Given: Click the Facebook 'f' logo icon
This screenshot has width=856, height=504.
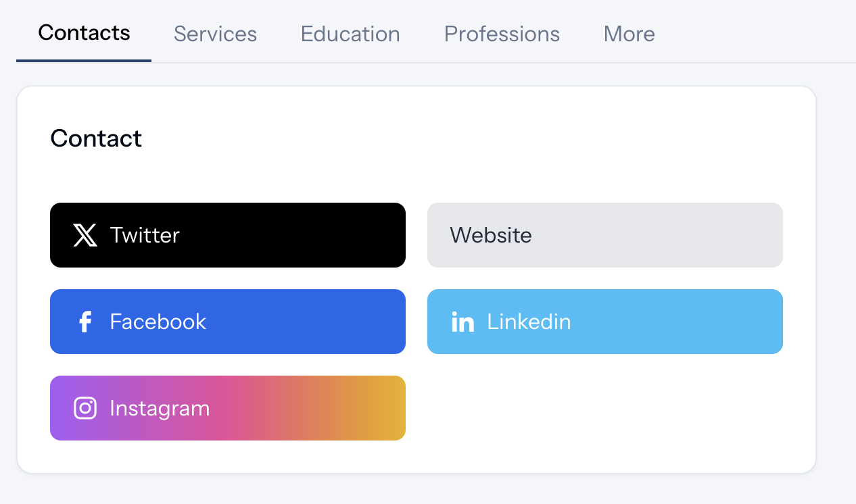Looking at the screenshot, I should pos(85,322).
